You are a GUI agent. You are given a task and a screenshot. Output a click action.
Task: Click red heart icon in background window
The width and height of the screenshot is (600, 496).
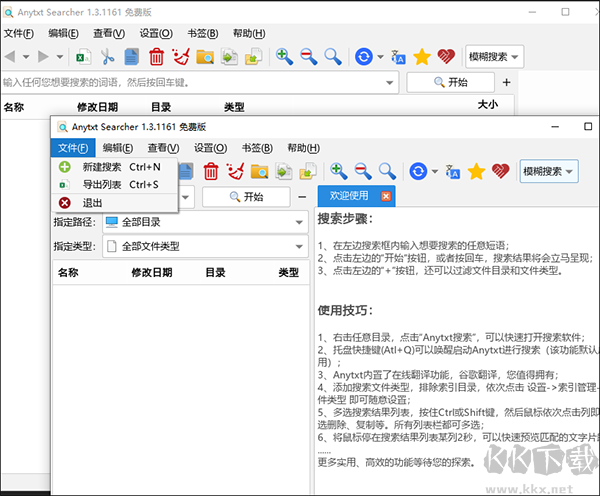pyautogui.click(x=446, y=57)
